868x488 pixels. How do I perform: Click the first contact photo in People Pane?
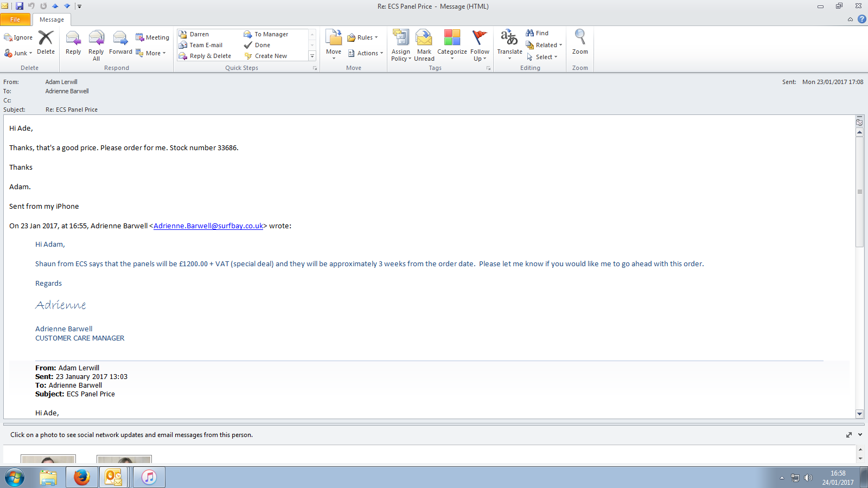[48, 459]
